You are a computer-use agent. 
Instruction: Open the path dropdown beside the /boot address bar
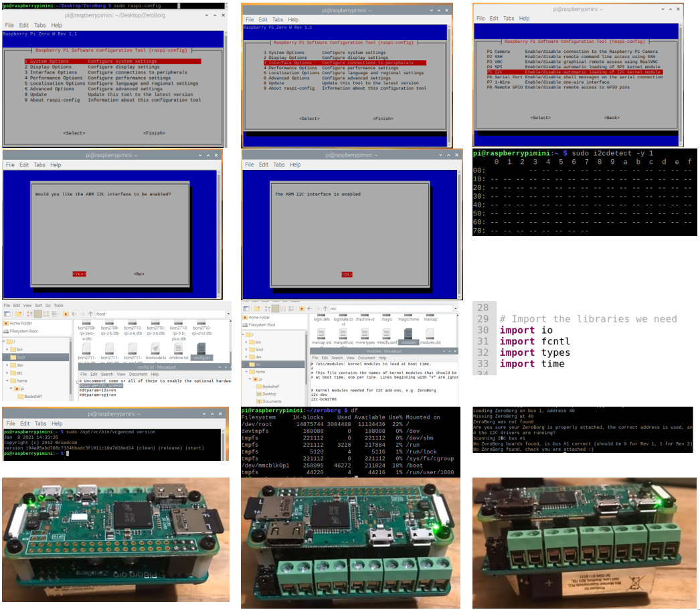(x=227, y=313)
